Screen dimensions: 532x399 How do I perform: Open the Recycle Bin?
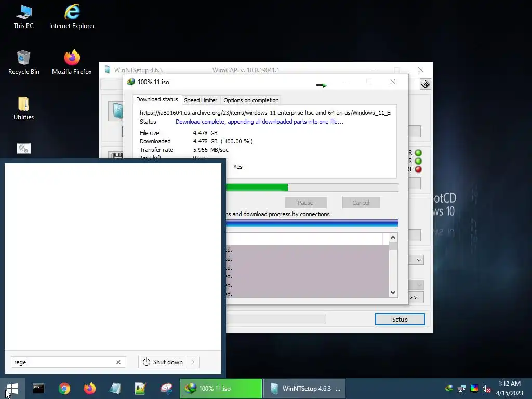pyautogui.click(x=23, y=63)
